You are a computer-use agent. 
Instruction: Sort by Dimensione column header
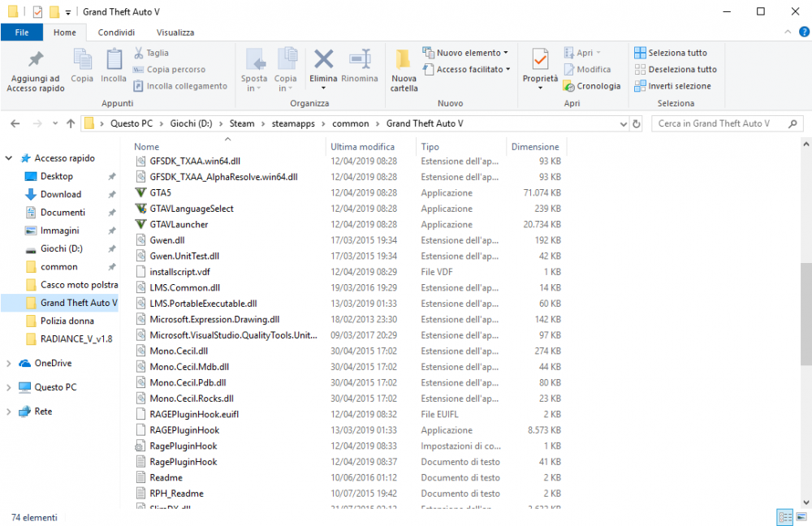(535, 147)
